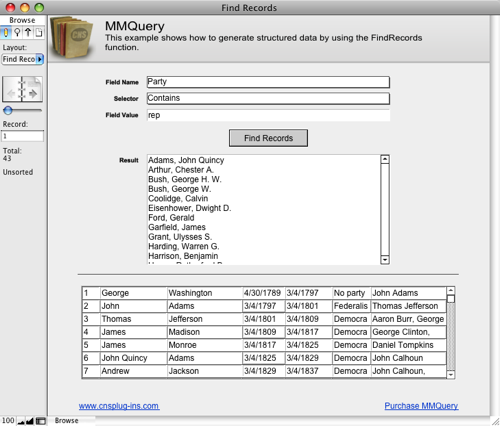
Task: Switch to Layout mode arrow icon
Action: pos(28,33)
